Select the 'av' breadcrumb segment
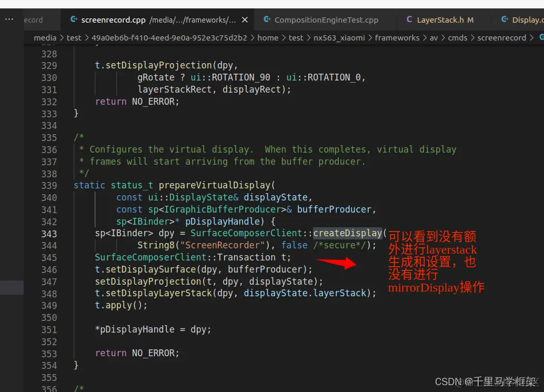This screenshot has height=392, width=544. coord(434,38)
